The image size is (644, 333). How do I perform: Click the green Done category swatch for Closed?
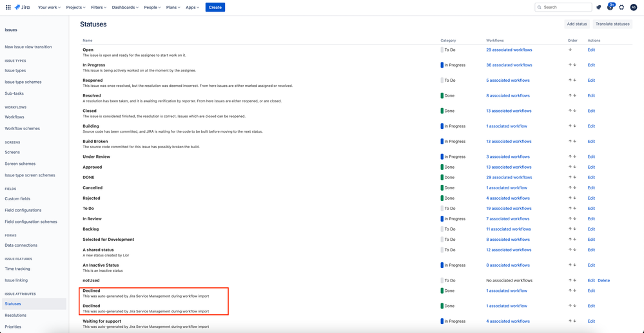(x=442, y=111)
